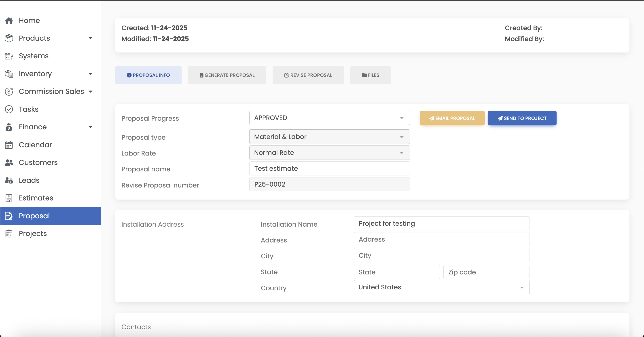This screenshot has width=644, height=337.
Task: Select Leads in the sidebar
Action: click(x=9, y=180)
